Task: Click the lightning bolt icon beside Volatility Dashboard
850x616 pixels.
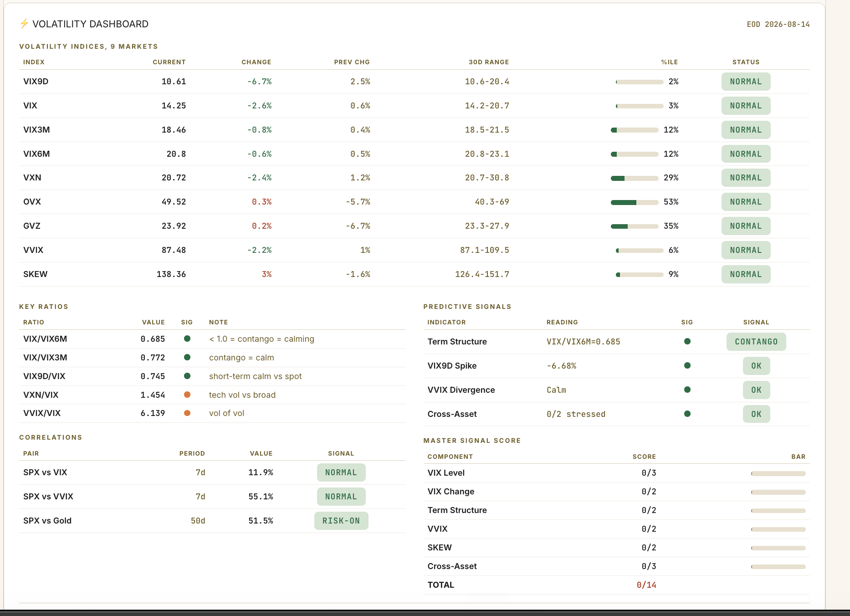Action: pos(24,24)
